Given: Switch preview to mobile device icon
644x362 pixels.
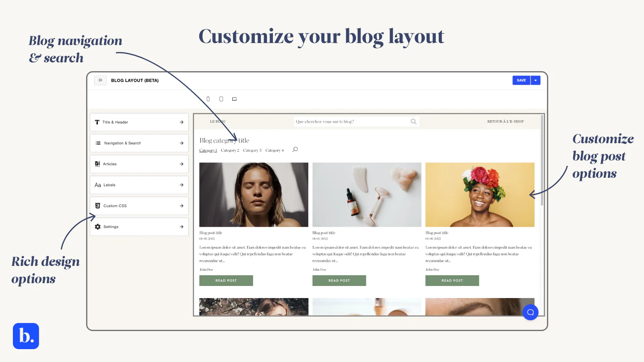Looking at the screenshot, I should point(208,99).
